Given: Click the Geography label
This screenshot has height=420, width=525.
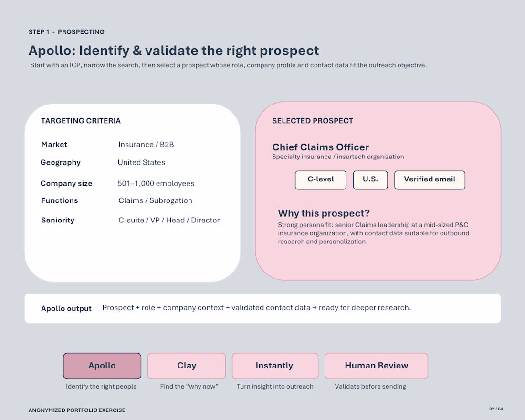Looking at the screenshot, I should [x=61, y=162].
